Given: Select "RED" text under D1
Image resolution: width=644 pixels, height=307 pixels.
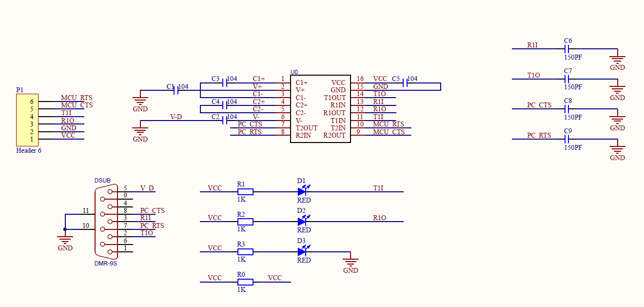Looking at the screenshot, I should point(304,200).
